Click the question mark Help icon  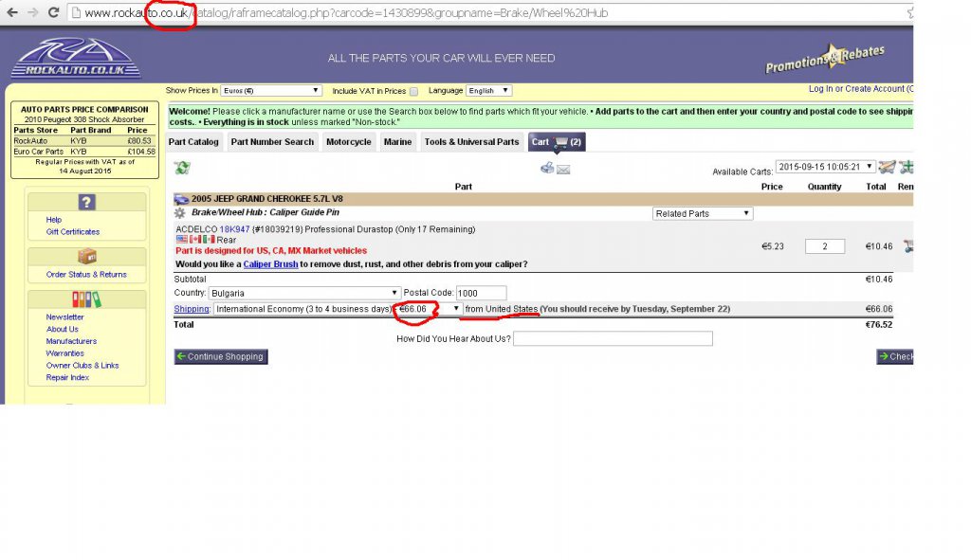pyautogui.click(x=86, y=202)
